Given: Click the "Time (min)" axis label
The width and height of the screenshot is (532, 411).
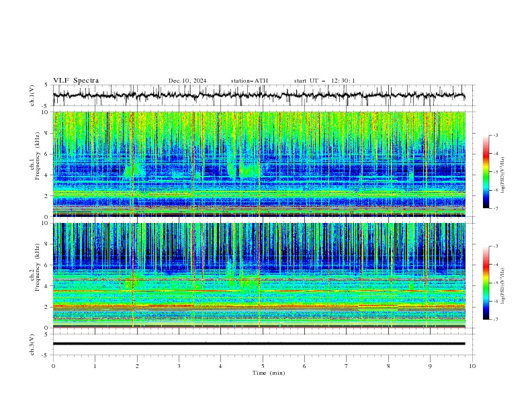Looking at the screenshot, I should pos(269,373).
